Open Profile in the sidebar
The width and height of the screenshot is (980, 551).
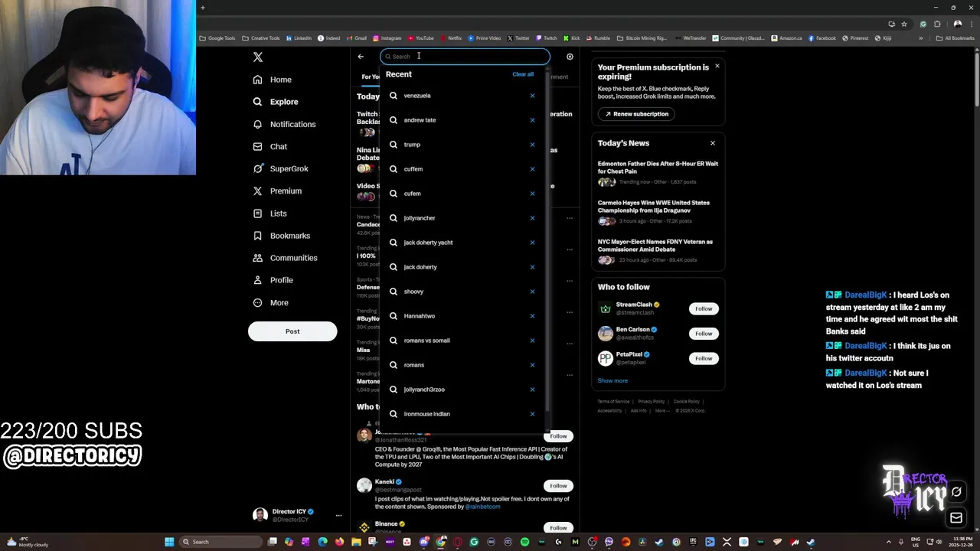click(273, 280)
